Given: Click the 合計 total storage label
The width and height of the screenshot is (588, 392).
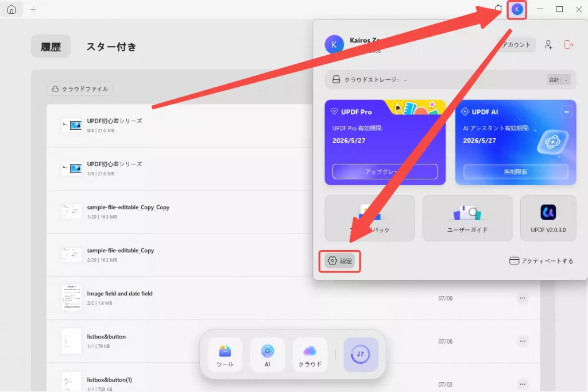Looking at the screenshot, I should coord(558,79).
